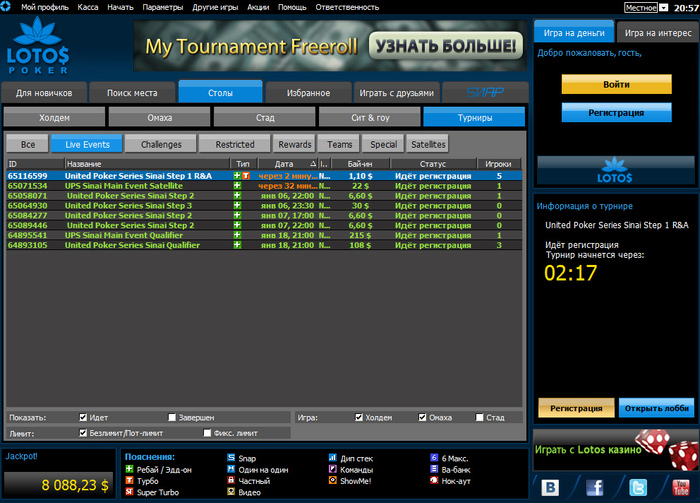The height and width of the screenshot is (503, 700).
Task: Click the Узнать больше banner button
Action: 446,46
